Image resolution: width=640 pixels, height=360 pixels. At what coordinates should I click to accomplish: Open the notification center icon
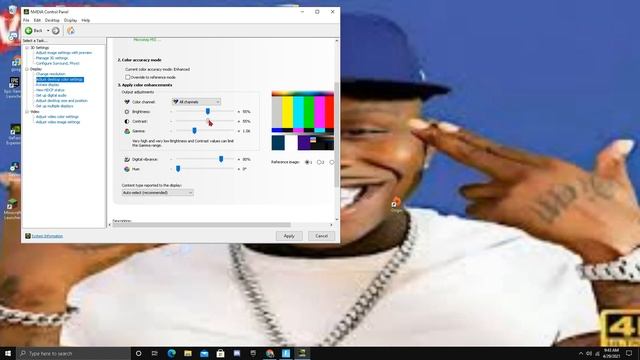629,353
